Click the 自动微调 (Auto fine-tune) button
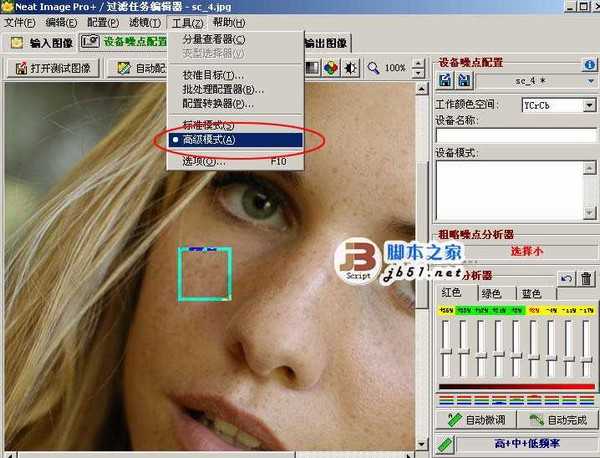 click(476, 420)
